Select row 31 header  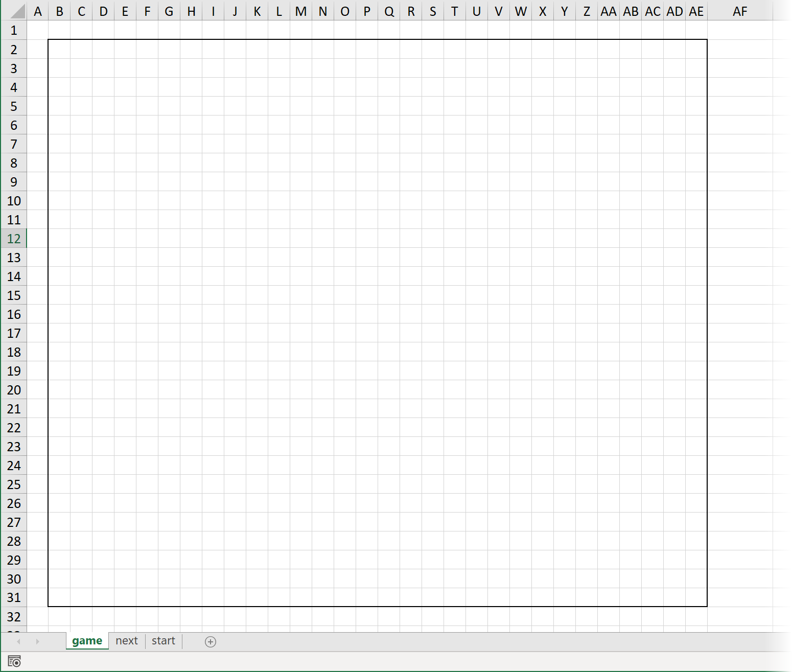pyautogui.click(x=14, y=597)
